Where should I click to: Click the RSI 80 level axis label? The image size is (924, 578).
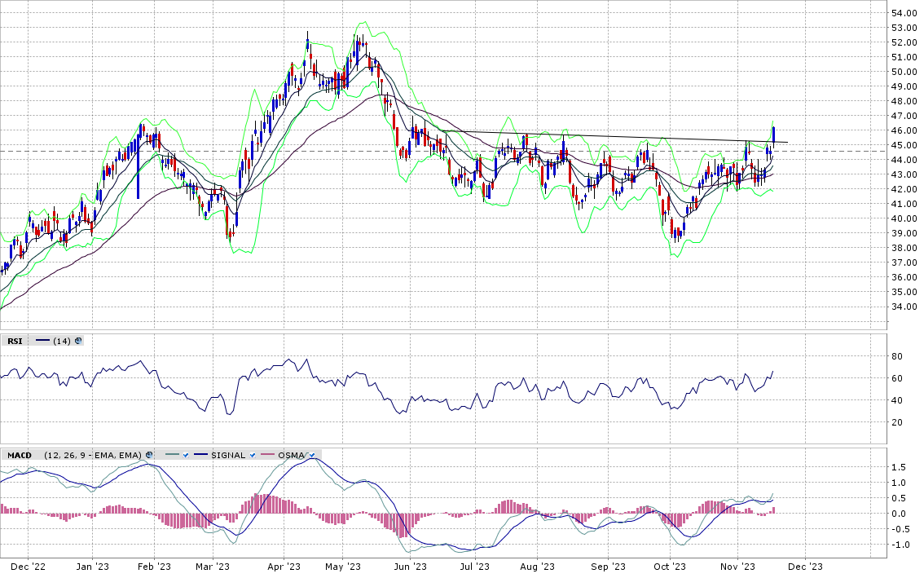click(899, 356)
